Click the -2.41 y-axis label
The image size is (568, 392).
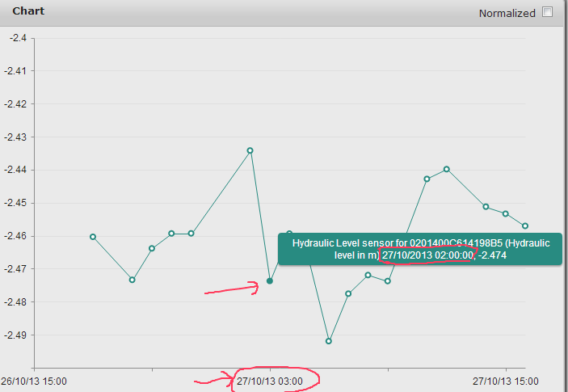point(15,70)
